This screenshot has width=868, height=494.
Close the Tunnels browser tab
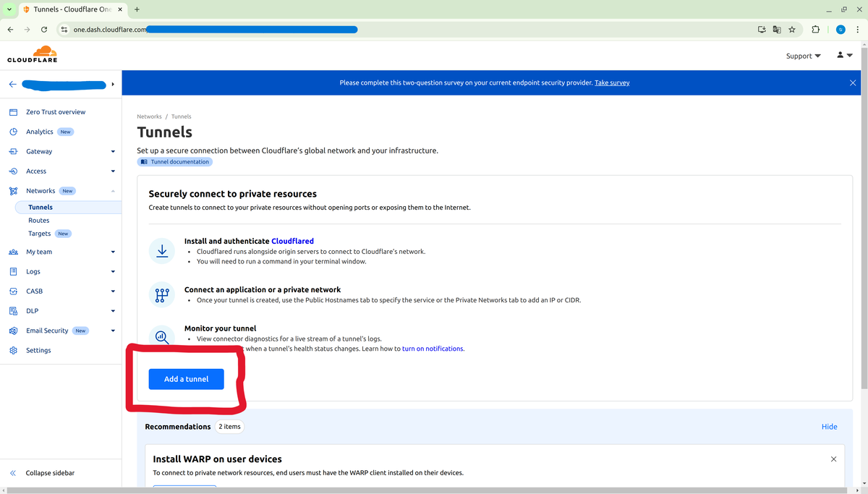tap(120, 9)
